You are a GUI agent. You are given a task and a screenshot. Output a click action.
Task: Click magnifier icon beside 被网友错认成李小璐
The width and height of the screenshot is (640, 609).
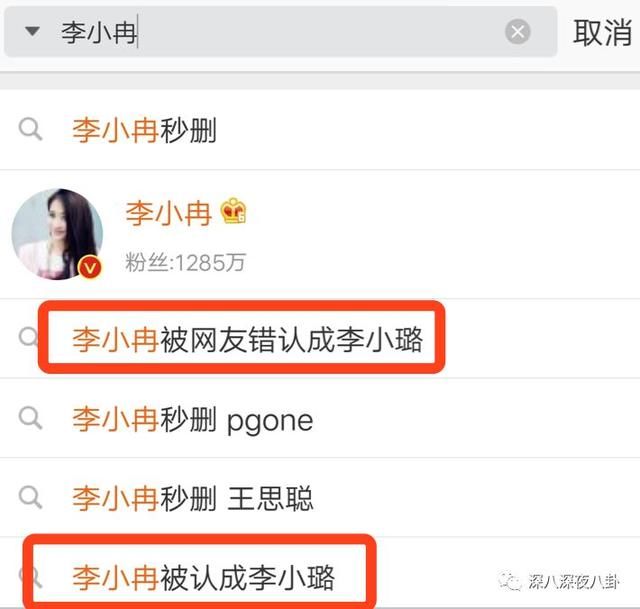click(29, 337)
